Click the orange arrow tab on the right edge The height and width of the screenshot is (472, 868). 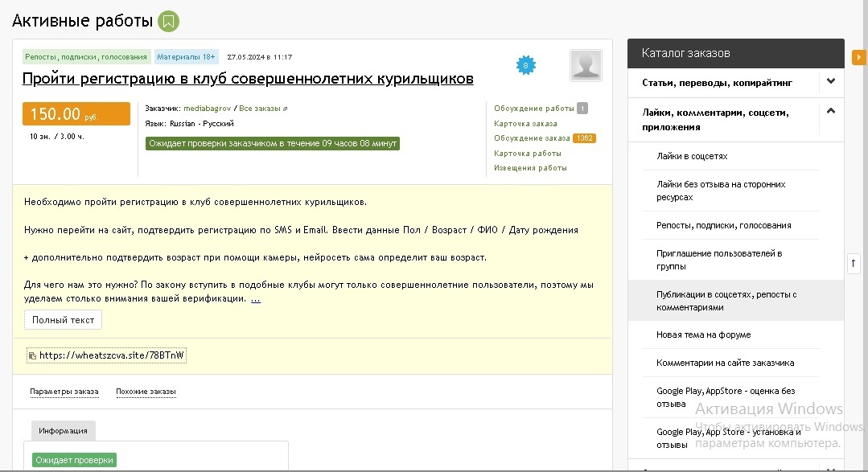click(x=861, y=58)
